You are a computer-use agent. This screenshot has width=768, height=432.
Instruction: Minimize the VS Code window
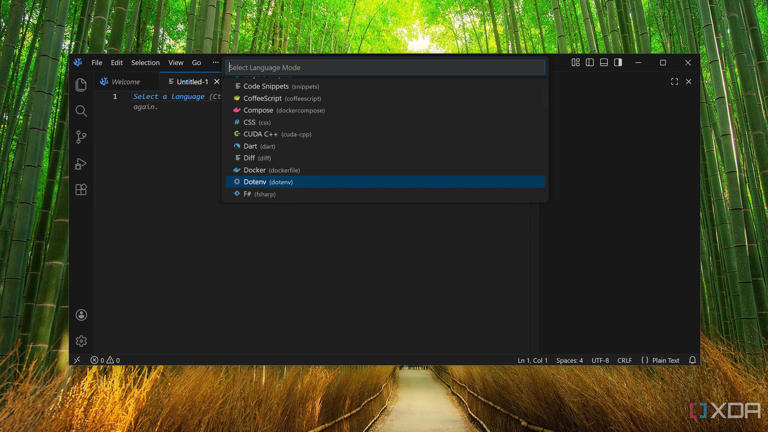[638, 62]
